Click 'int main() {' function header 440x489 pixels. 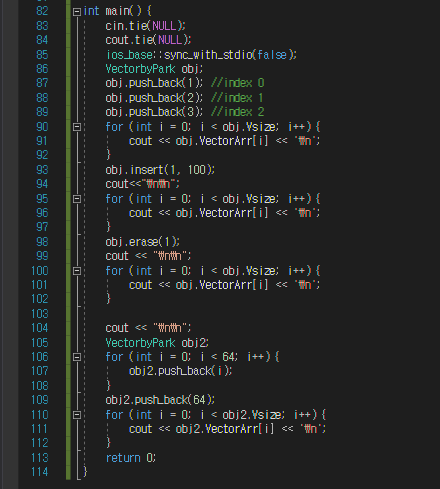117,11
